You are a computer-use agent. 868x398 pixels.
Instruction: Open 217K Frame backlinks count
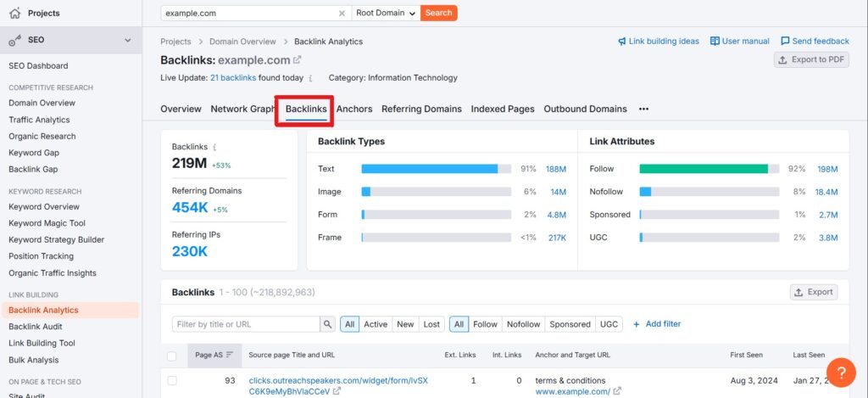[x=557, y=238]
